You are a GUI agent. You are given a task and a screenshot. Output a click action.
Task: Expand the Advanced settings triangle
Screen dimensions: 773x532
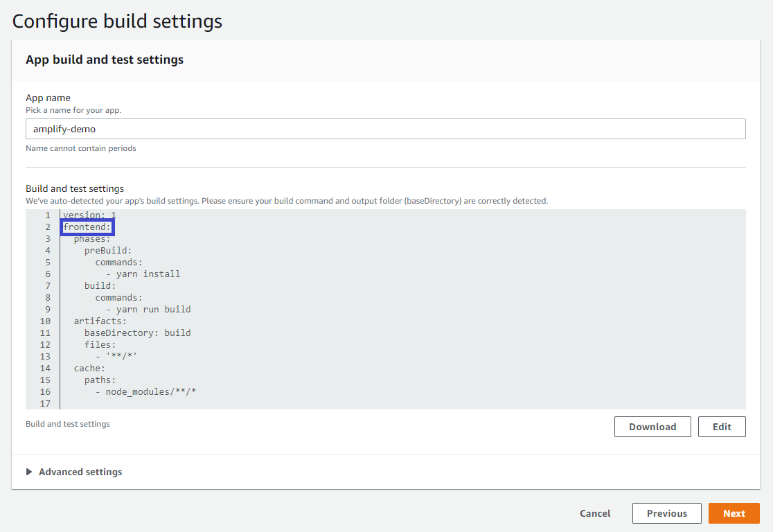pyautogui.click(x=29, y=472)
